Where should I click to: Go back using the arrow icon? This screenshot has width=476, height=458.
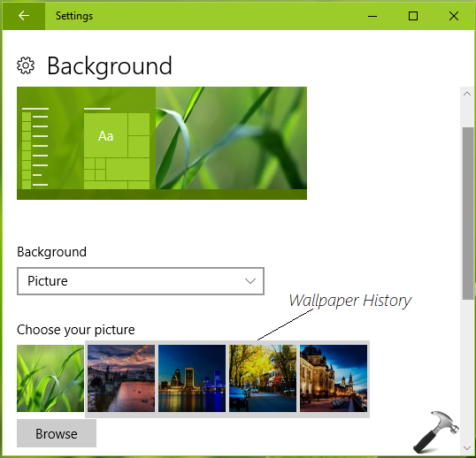23,16
